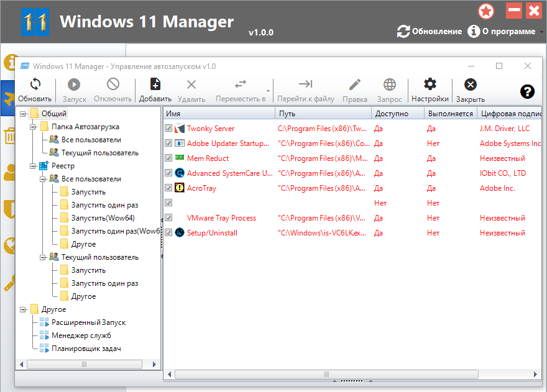Collapse the Реестр tree node
Image resolution: width=547 pixels, height=392 pixels.
pyautogui.click(x=33, y=166)
